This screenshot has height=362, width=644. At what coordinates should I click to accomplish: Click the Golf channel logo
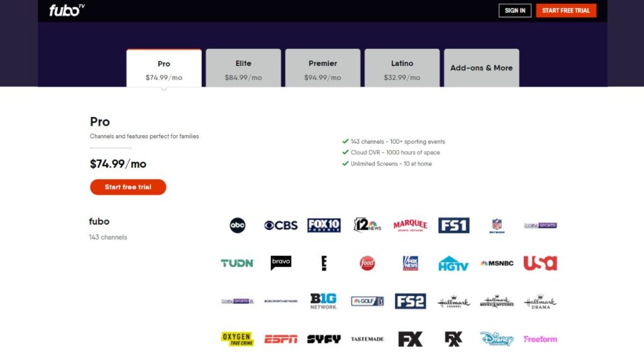367,301
